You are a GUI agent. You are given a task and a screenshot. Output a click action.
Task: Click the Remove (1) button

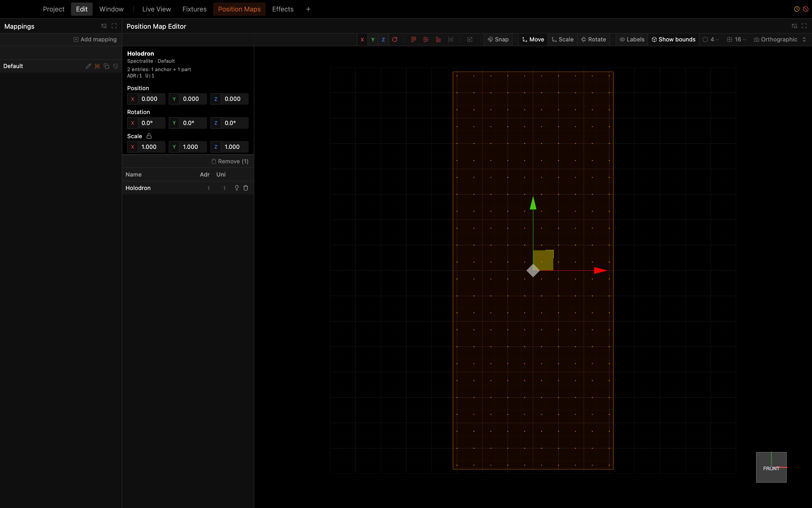tap(230, 162)
